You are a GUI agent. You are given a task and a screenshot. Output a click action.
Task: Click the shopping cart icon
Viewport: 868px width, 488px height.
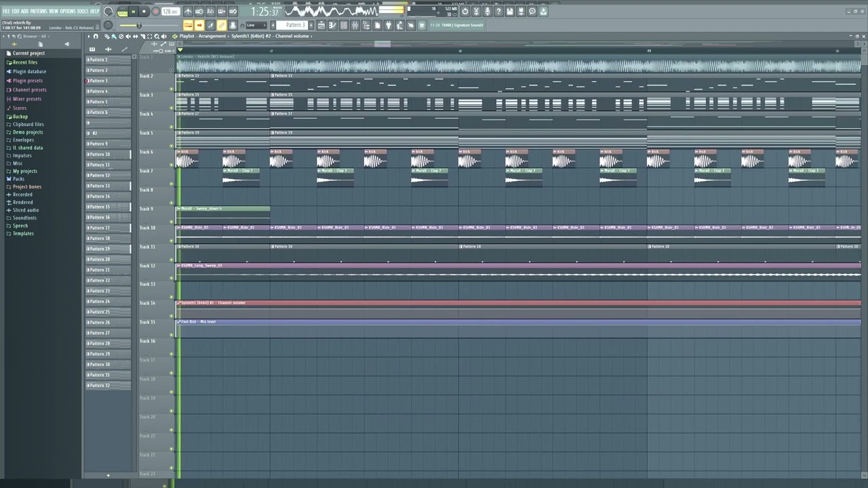click(422, 25)
